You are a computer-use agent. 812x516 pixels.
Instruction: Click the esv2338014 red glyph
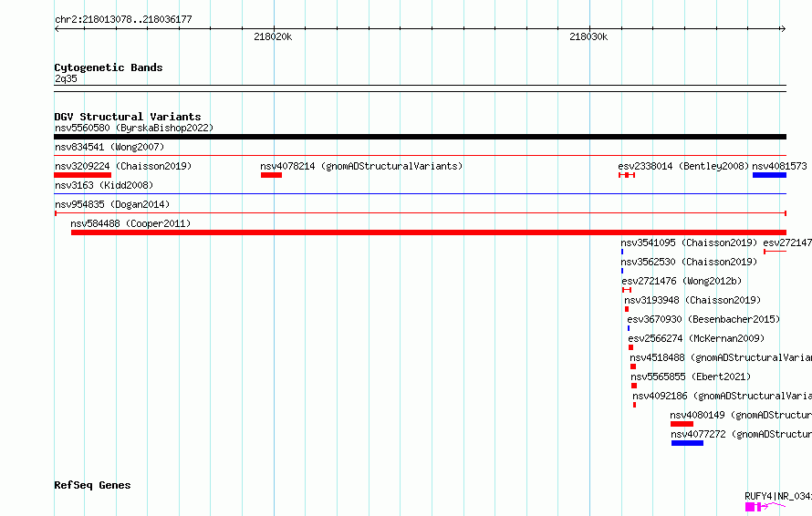pos(627,175)
